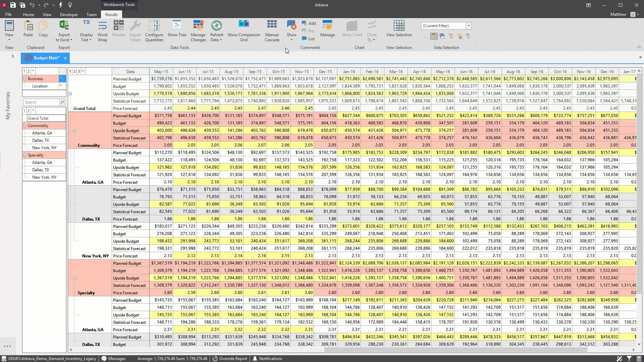Close the Budget Matt* tab

point(65,58)
